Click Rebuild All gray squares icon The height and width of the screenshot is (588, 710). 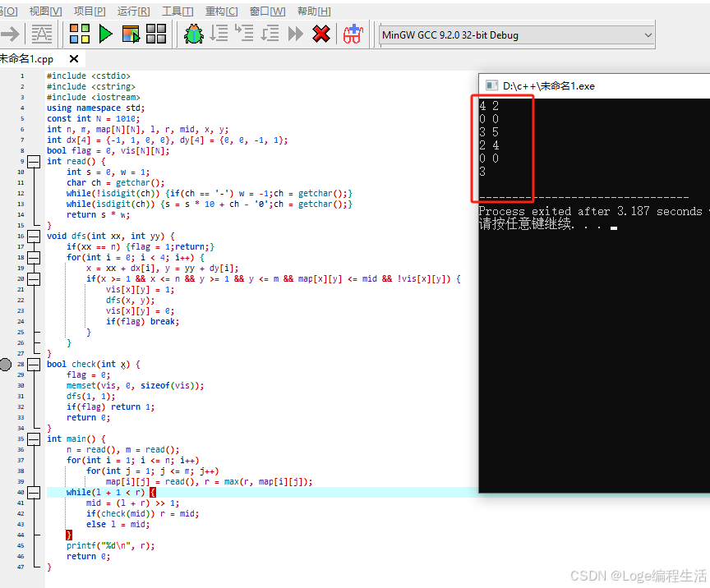tap(156, 34)
